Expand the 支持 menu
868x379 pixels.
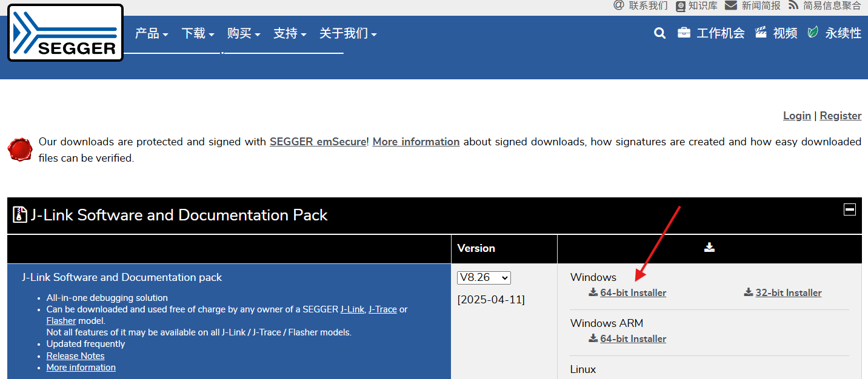click(290, 33)
